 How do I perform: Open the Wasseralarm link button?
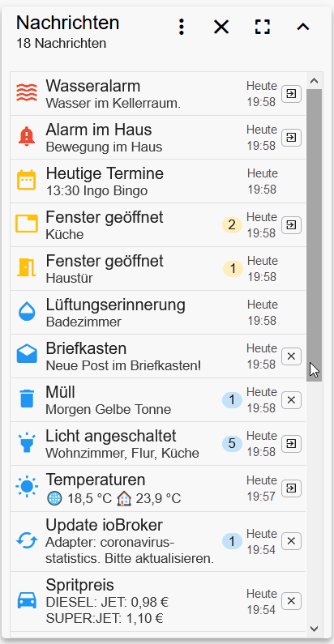[291, 94]
